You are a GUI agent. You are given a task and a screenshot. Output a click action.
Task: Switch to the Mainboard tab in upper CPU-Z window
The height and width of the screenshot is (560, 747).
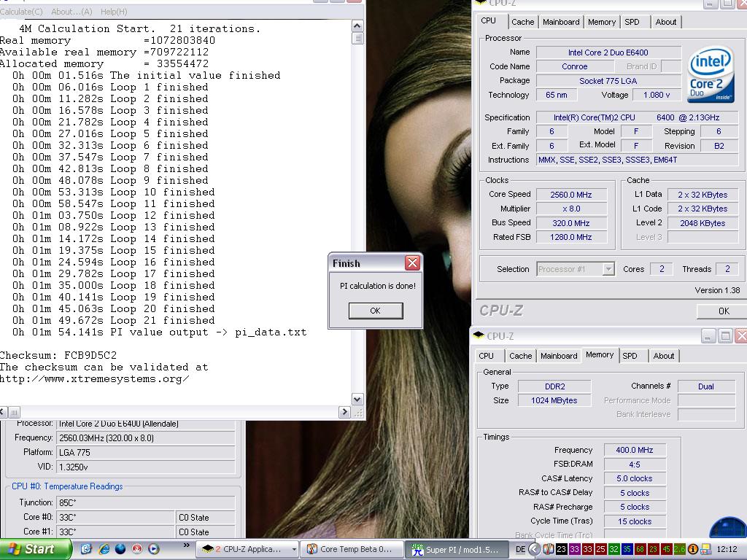[x=561, y=22]
